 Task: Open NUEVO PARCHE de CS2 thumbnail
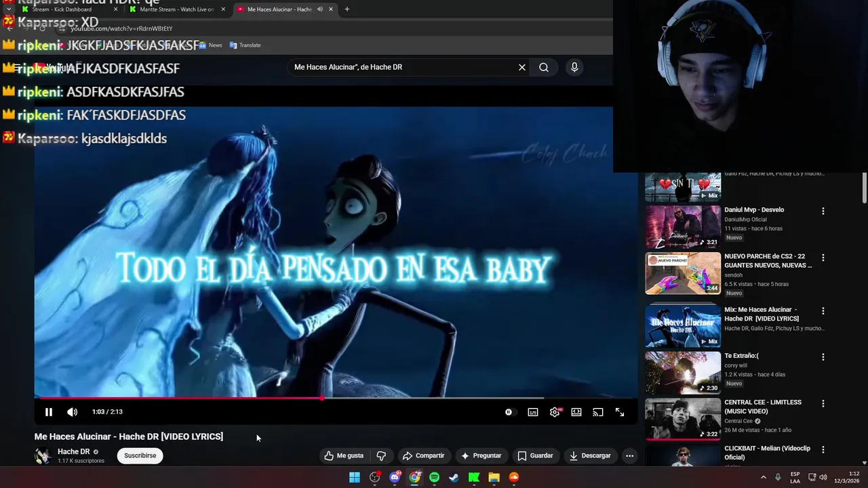pos(683,273)
